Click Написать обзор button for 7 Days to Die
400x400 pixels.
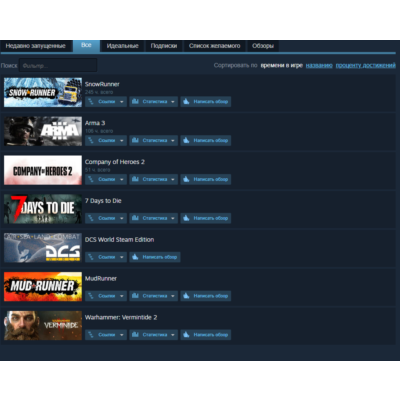pyautogui.click(x=206, y=218)
